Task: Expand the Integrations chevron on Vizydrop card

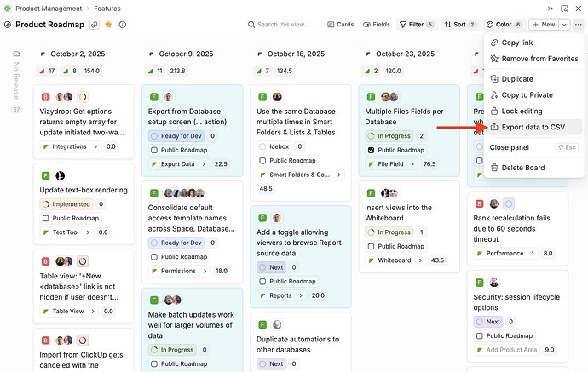Action: 95,147
